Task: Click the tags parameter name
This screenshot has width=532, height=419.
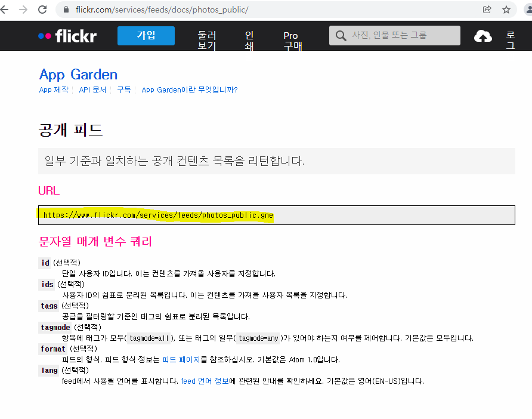Action: pos(49,306)
